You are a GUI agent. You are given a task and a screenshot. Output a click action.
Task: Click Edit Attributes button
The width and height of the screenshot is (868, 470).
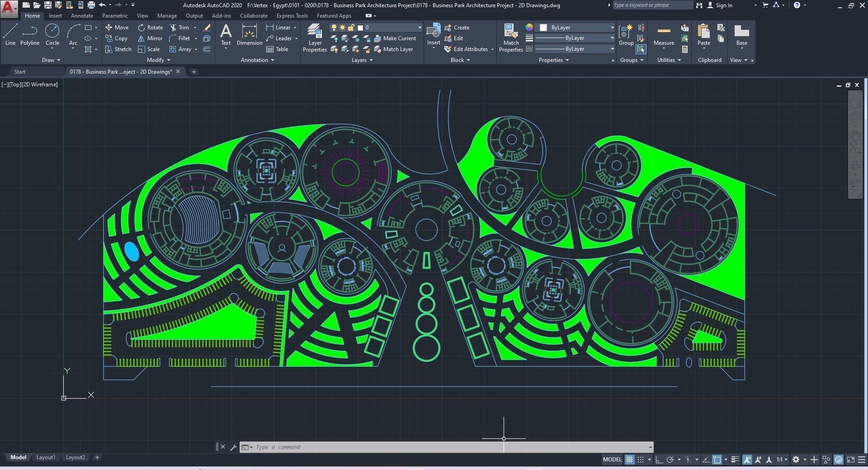click(x=466, y=49)
